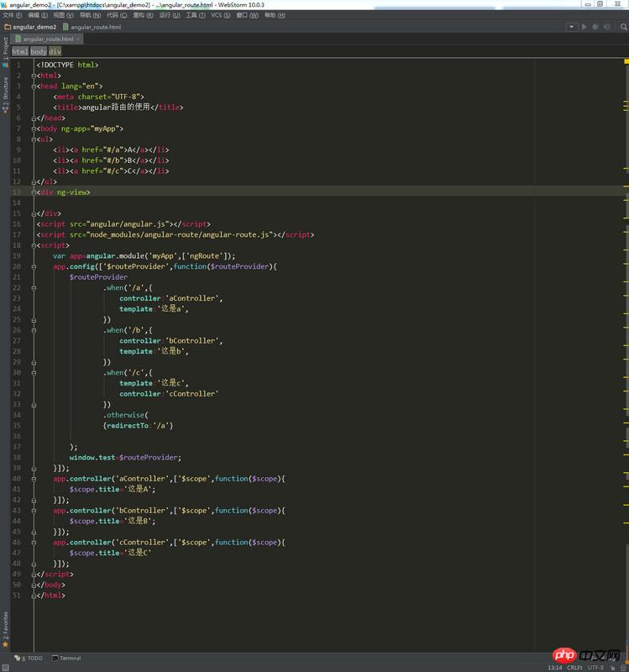
Task: Click the run with coverage icon
Action: pos(606,27)
